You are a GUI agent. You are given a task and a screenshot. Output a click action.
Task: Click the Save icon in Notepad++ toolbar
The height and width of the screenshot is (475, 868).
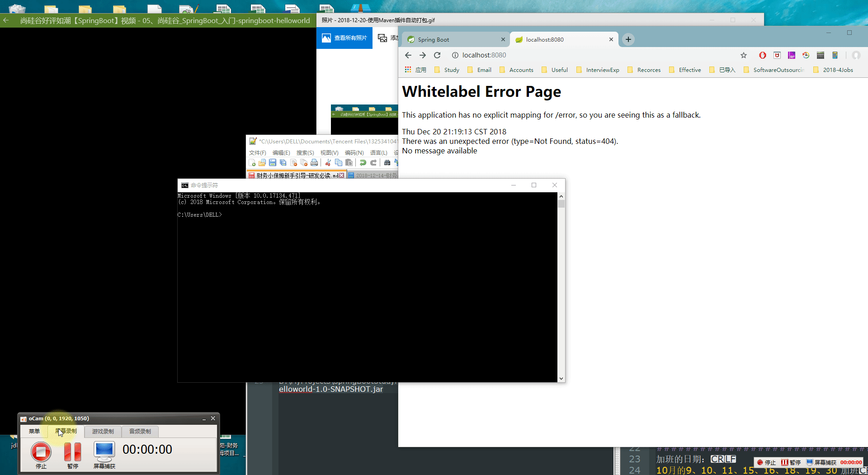point(273,163)
